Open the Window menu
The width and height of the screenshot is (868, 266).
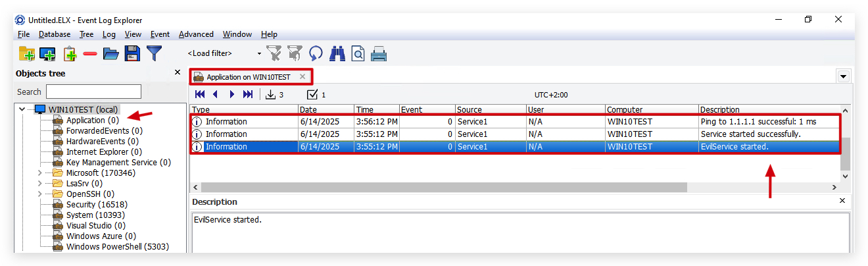click(x=237, y=34)
